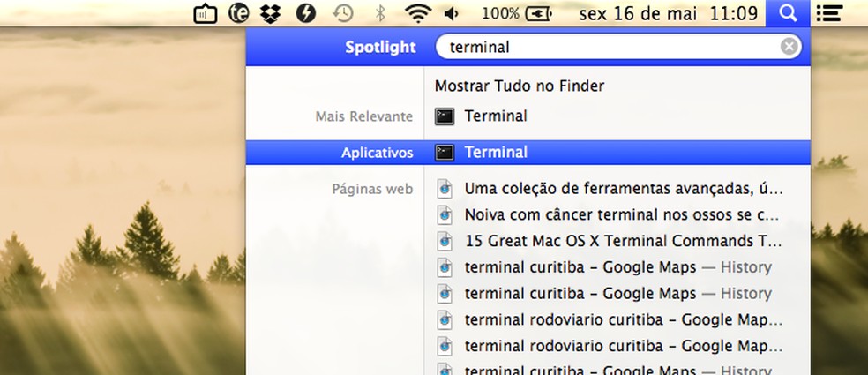Launch Terminal from Aplicativos row
The width and height of the screenshot is (868, 375).
pyautogui.click(x=495, y=153)
